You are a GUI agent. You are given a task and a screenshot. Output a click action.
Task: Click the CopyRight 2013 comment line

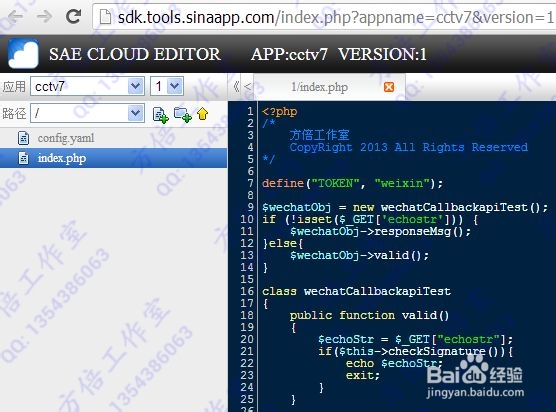pos(408,147)
